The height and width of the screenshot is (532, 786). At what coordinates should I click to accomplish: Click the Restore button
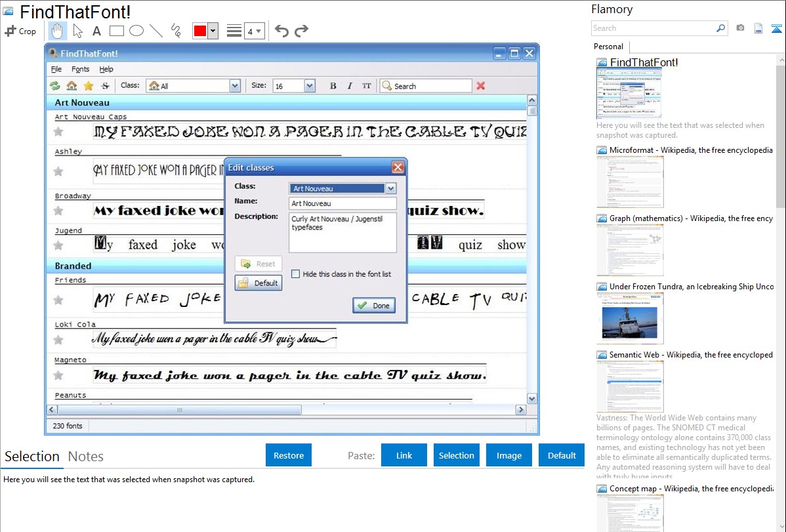tap(289, 455)
